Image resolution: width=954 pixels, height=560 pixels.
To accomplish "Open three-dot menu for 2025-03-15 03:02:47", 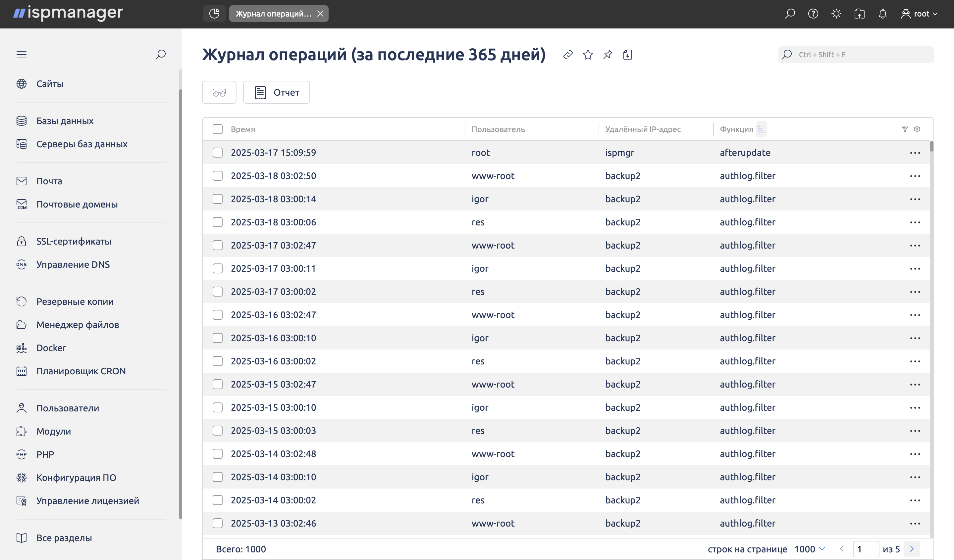I will click(x=915, y=385).
